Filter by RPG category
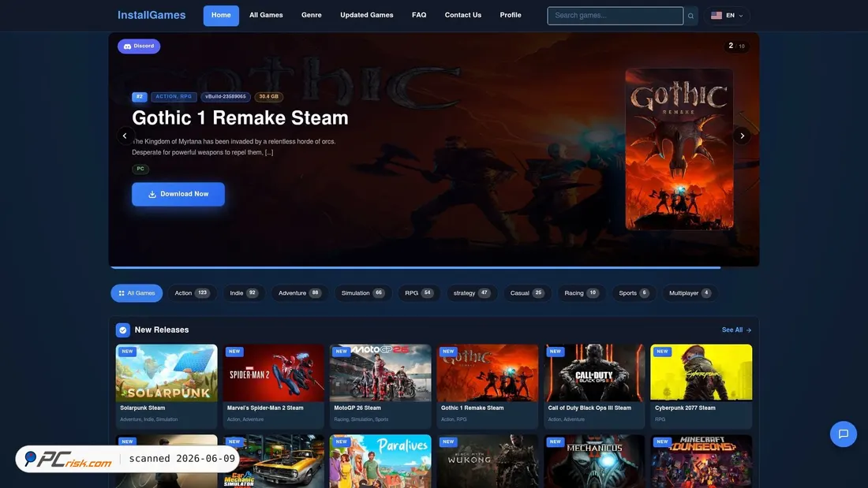Screen dimensions: 868x488 pyautogui.click(x=418, y=293)
